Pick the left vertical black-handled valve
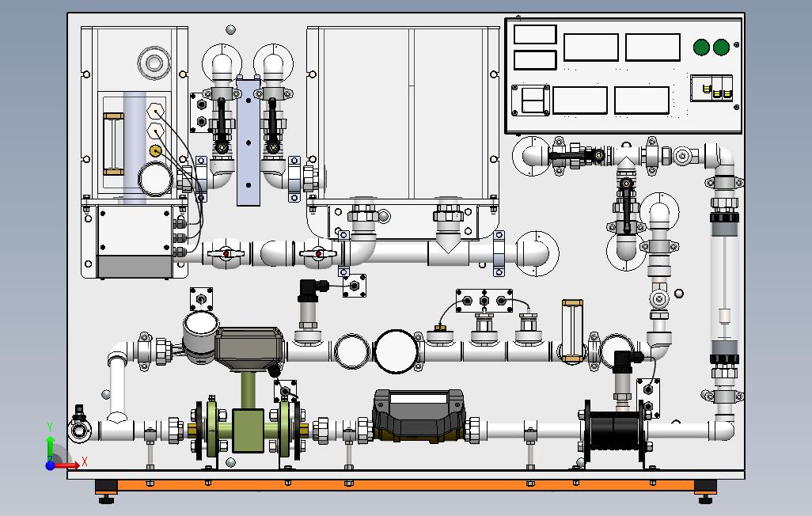This screenshot has width=812, height=516. (222, 124)
